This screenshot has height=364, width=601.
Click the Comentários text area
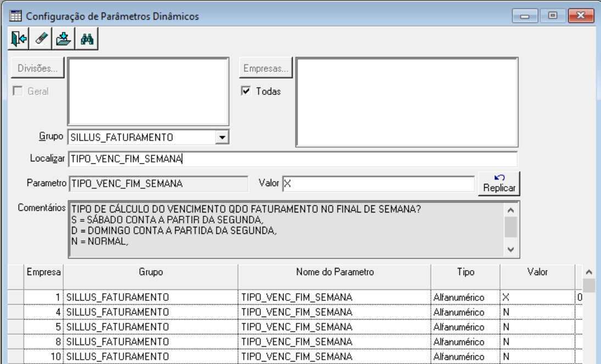pyautogui.click(x=286, y=229)
